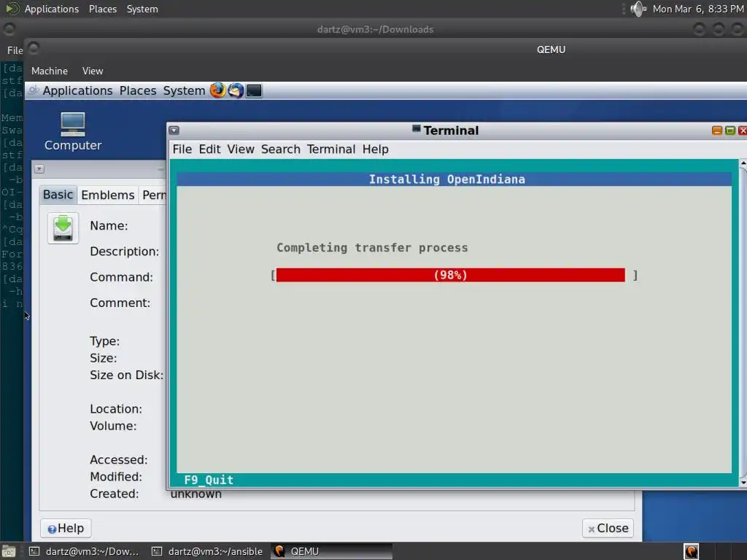Open the host Places menu in top panel
Image resolution: width=747 pixels, height=560 pixels.
[x=102, y=9]
